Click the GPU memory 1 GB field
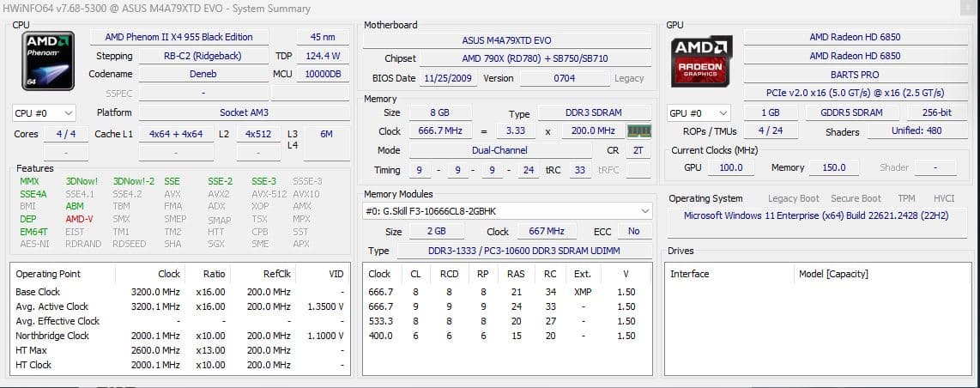The height and width of the screenshot is (388, 980). coord(771,112)
